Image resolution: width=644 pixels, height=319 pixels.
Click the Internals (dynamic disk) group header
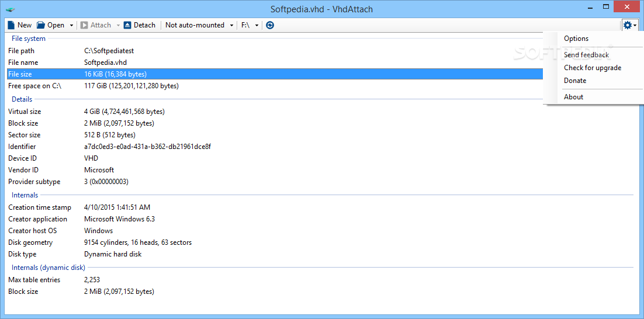point(49,268)
